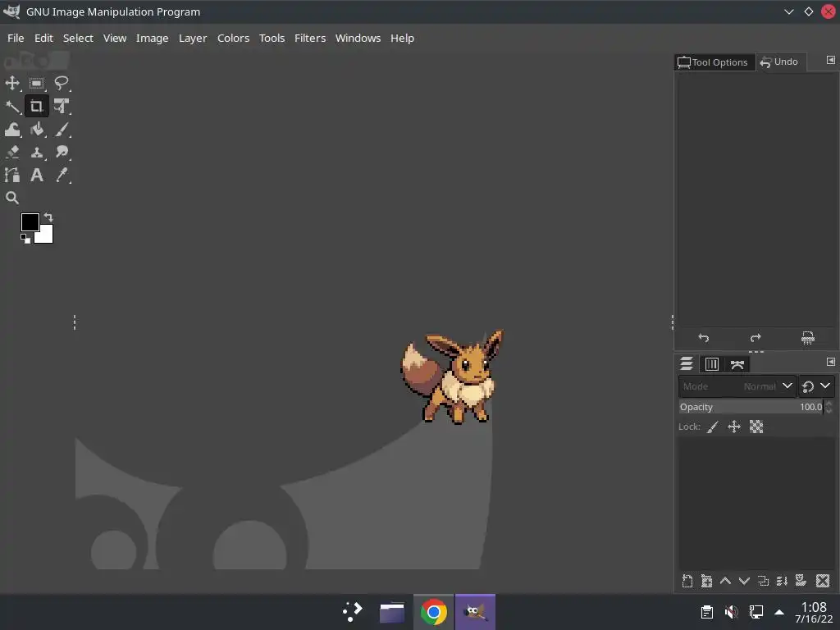
Task: Select the Eraser tool
Action: pyautogui.click(x=12, y=152)
